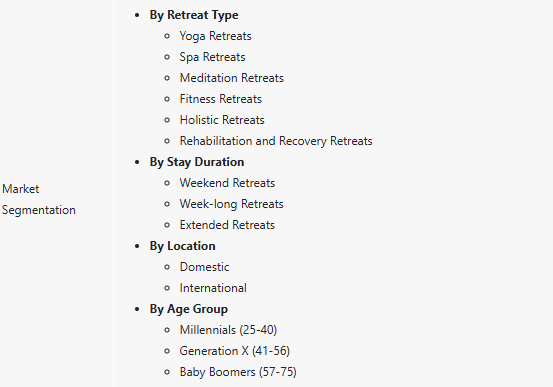Select 'Holistic Retreats' in the list

point(222,120)
